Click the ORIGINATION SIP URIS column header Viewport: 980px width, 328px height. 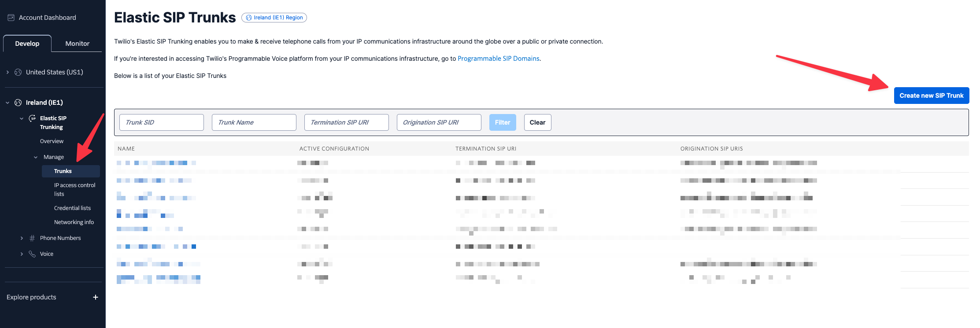coord(712,149)
